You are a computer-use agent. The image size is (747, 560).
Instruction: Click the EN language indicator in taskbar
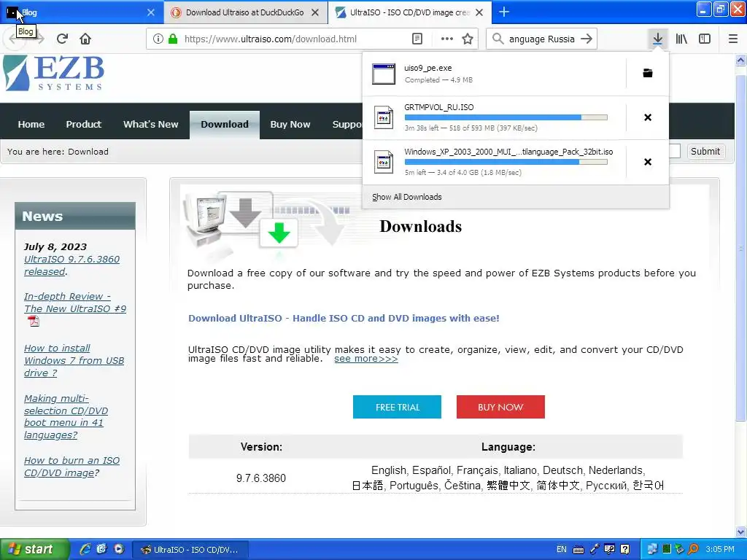[x=561, y=550]
